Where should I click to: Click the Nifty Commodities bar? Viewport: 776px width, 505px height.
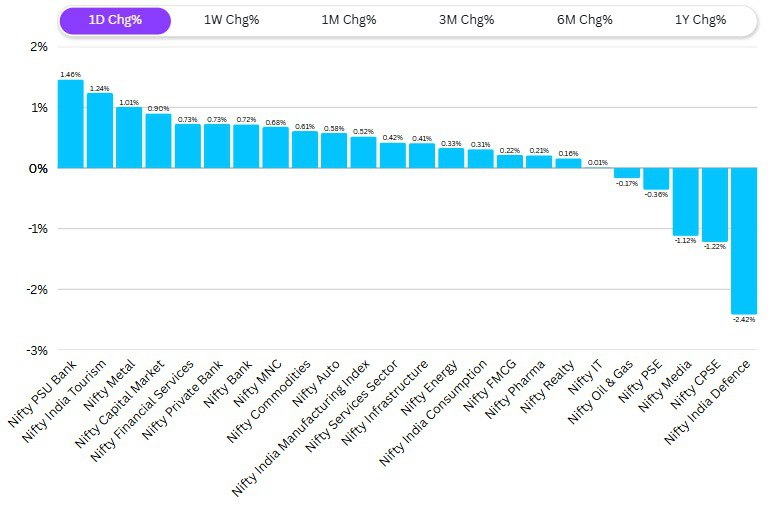305,150
